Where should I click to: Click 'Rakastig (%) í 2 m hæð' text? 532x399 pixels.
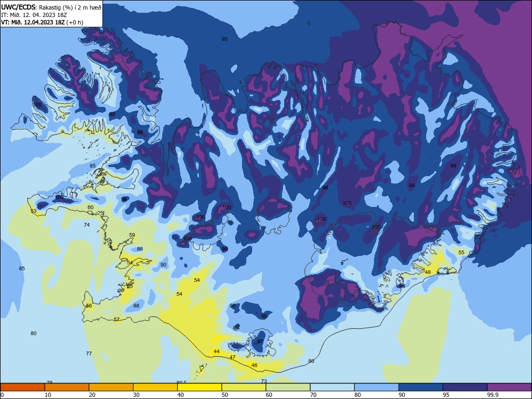click(x=70, y=7)
